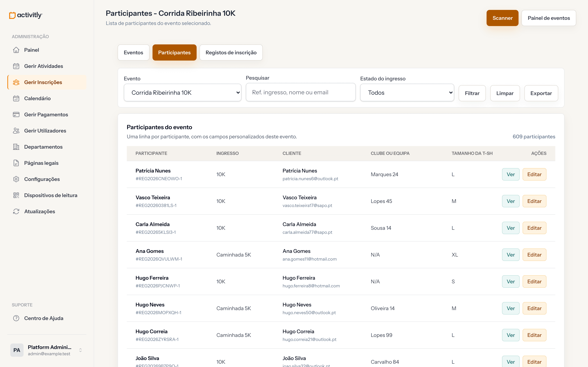This screenshot has height=367, width=588.
Task: Open the Configurações gear icon
Action: click(x=16, y=179)
